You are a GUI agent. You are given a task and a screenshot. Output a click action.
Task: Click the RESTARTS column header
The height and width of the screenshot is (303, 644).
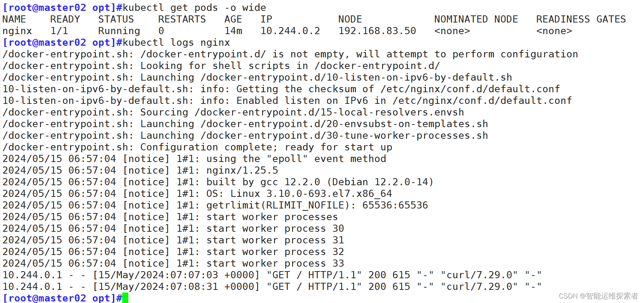click(182, 19)
